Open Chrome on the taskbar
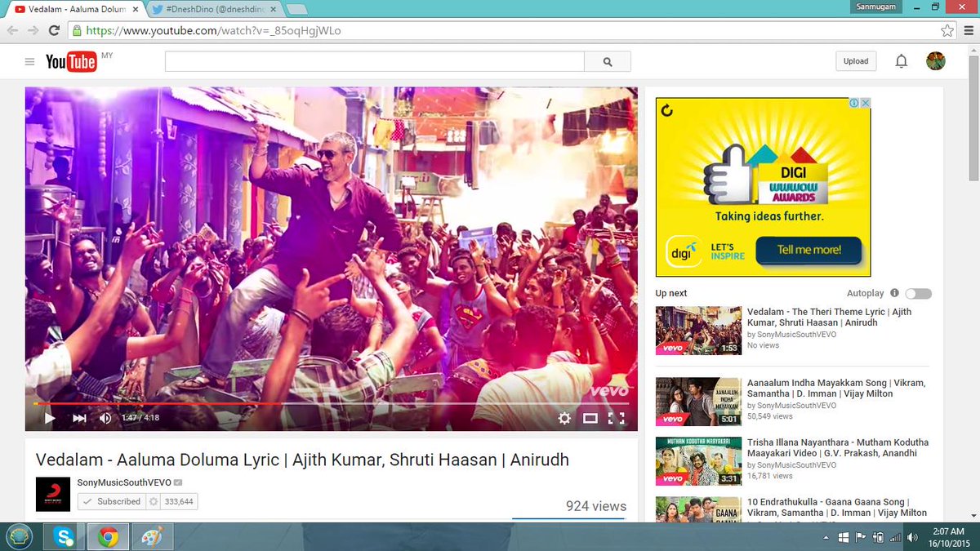 (107, 537)
